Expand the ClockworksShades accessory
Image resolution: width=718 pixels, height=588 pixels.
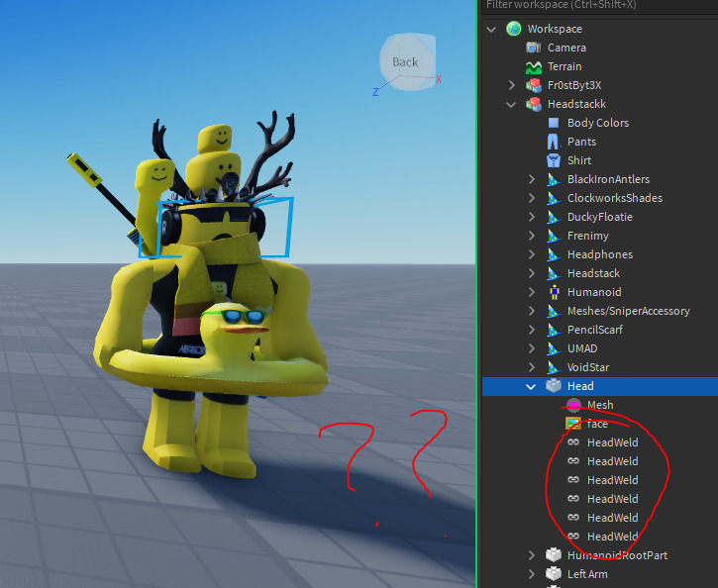pyautogui.click(x=532, y=198)
